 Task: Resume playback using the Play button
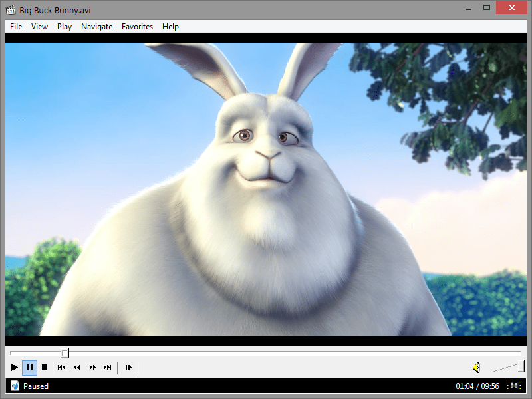click(x=14, y=367)
